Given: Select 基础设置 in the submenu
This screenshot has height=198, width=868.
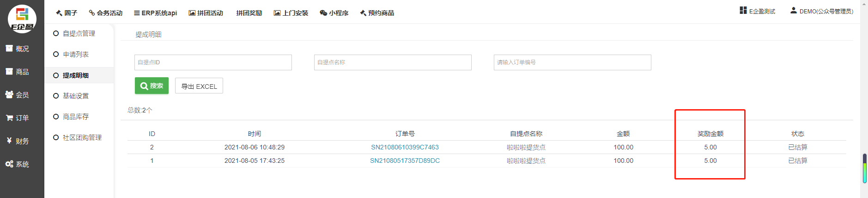Looking at the screenshot, I should tap(75, 96).
